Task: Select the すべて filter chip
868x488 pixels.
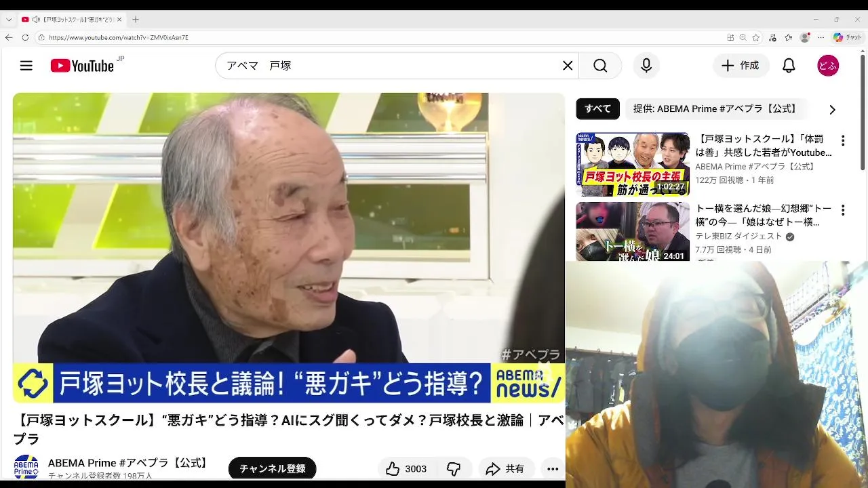Action: click(597, 108)
